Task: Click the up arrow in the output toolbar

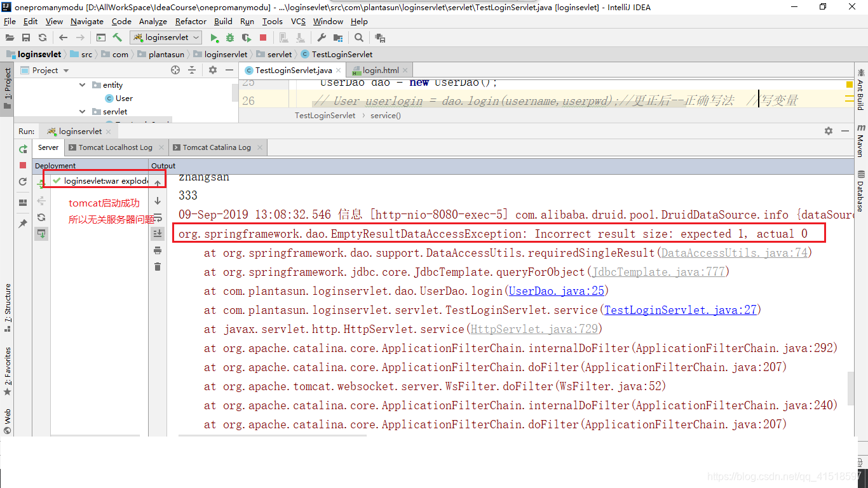Action: [x=158, y=184]
